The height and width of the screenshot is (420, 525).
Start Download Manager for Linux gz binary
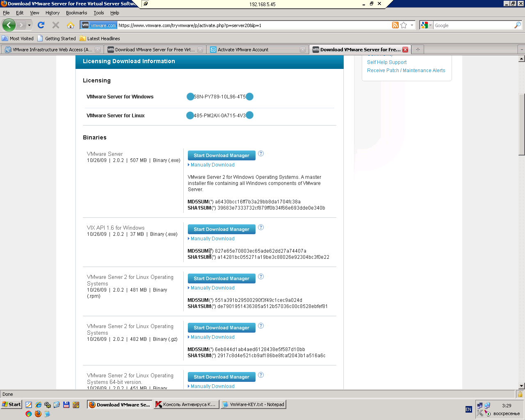(221, 328)
